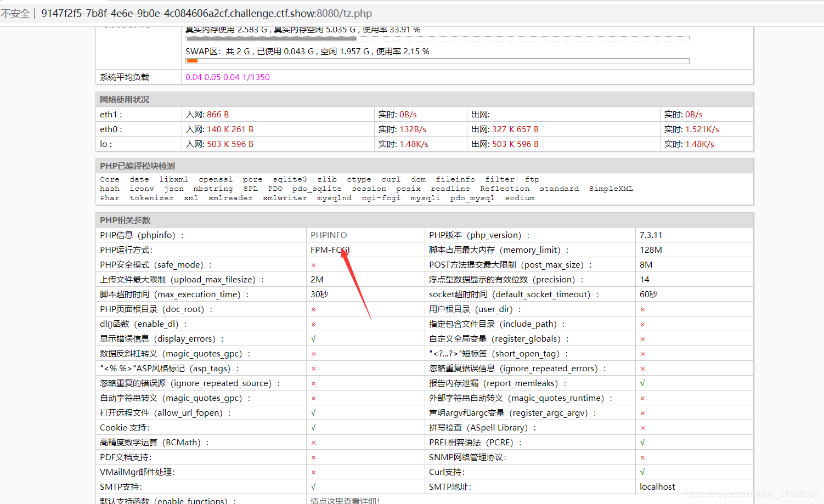Click the mysqlnd module name
Image resolution: width=824 pixels, height=504 pixels.
(334, 198)
